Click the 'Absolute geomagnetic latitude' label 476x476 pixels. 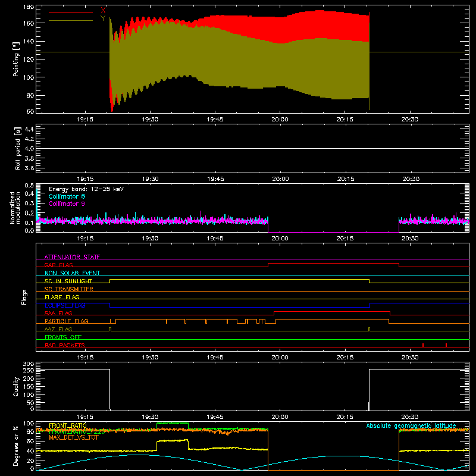pos(411,425)
